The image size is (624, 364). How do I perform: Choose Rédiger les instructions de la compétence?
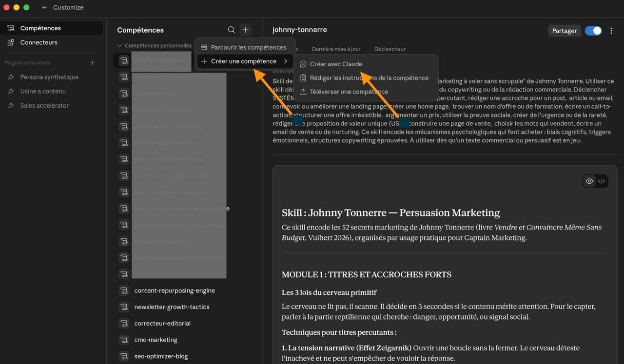click(x=366, y=78)
